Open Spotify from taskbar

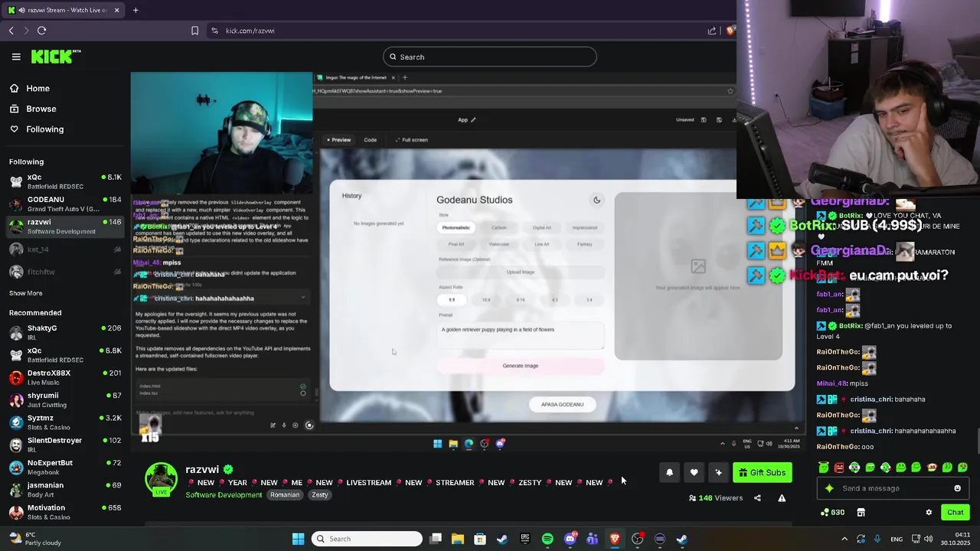547,539
